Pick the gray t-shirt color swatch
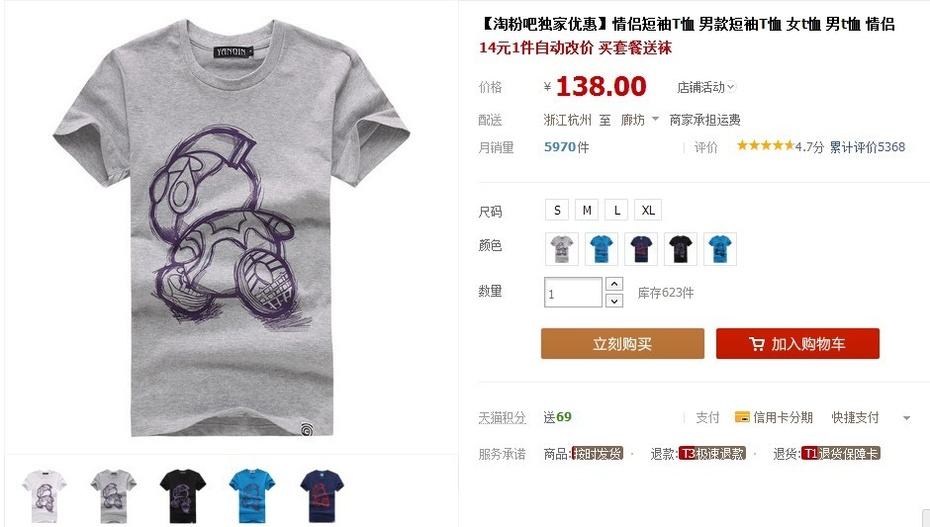Image resolution: width=930 pixels, height=527 pixels. tap(562, 249)
